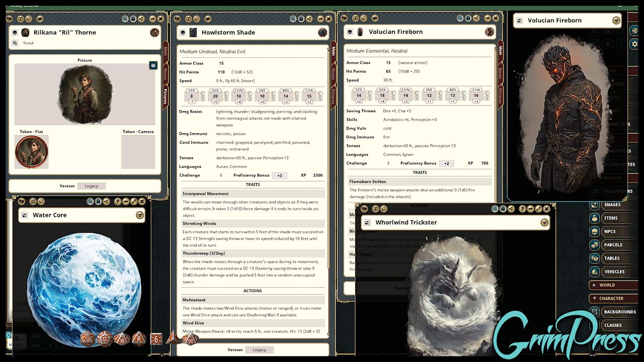Toggle the lock icon in Volucian Fireborn sheet
Screen dimensions: 644x362
click(x=468, y=18)
